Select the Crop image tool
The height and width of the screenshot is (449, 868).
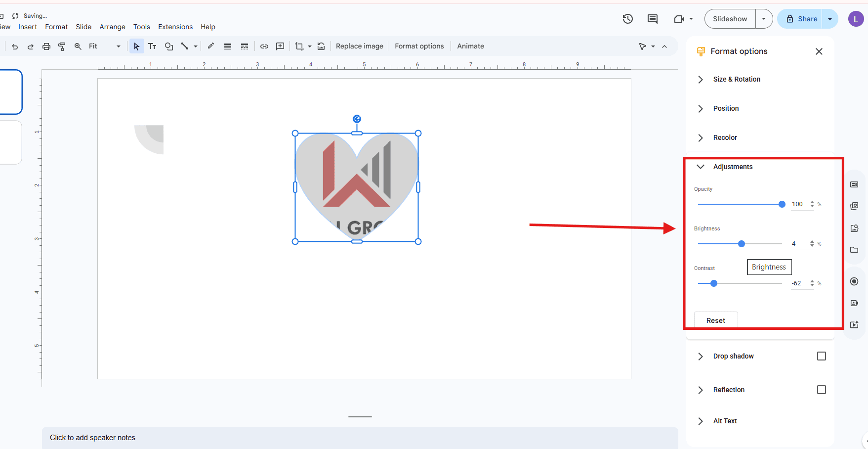click(299, 46)
